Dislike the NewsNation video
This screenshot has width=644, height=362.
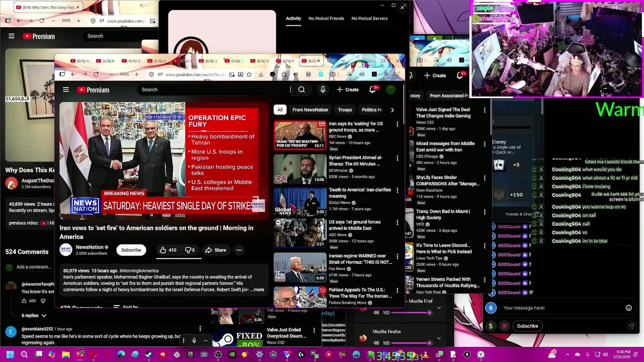click(190, 250)
